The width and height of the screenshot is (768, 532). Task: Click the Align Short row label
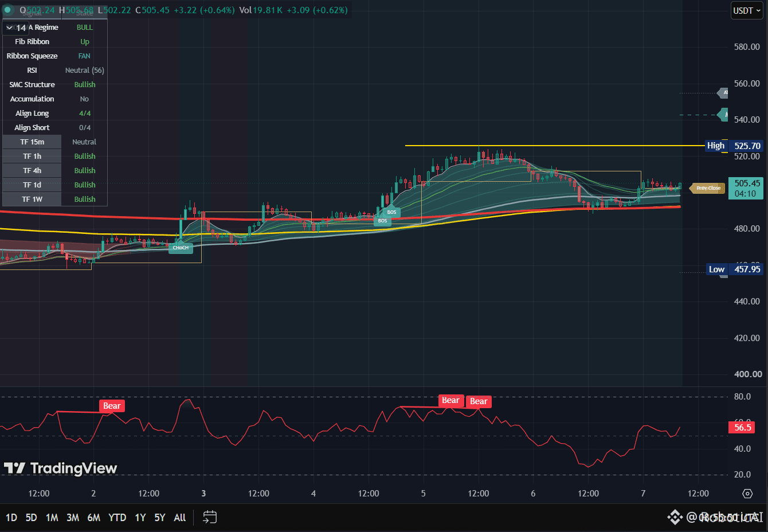click(32, 128)
